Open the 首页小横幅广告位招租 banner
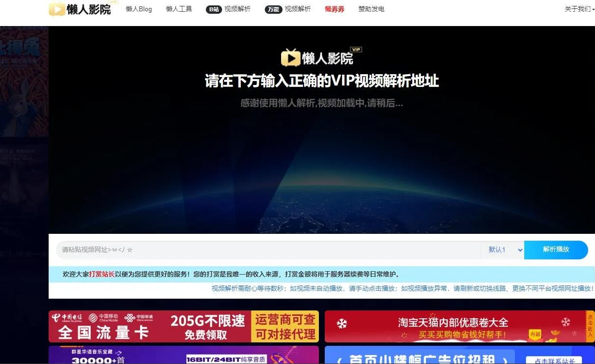Screen dimensions: 595x364 pos(460,355)
